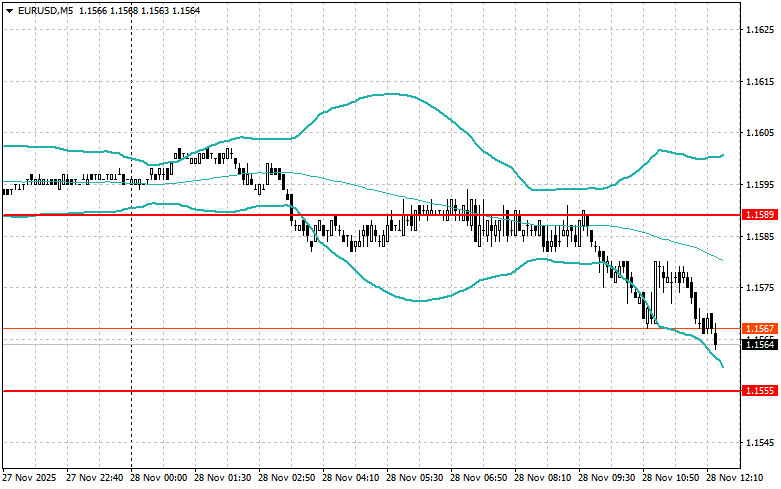This screenshot has width=781, height=489.
Task: Click the 27 Nov 22:40 time label
Action: click(x=95, y=478)
